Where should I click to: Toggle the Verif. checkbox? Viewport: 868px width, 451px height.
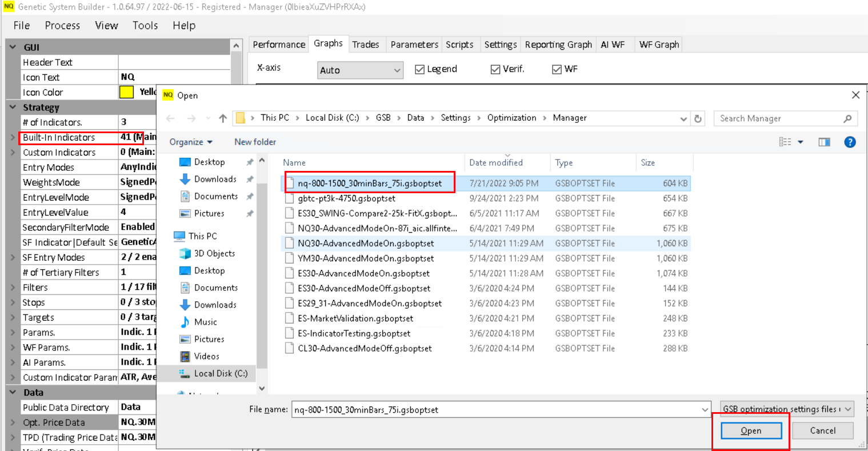495,69
